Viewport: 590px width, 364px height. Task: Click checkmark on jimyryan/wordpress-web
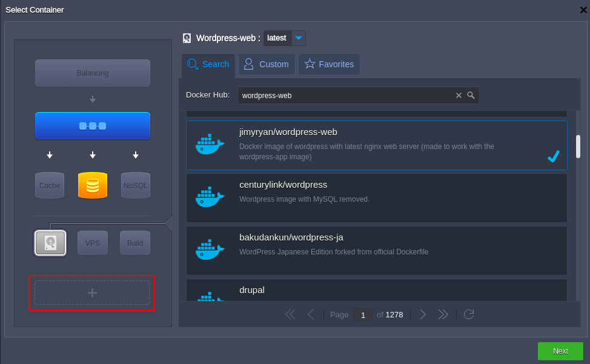554,156
